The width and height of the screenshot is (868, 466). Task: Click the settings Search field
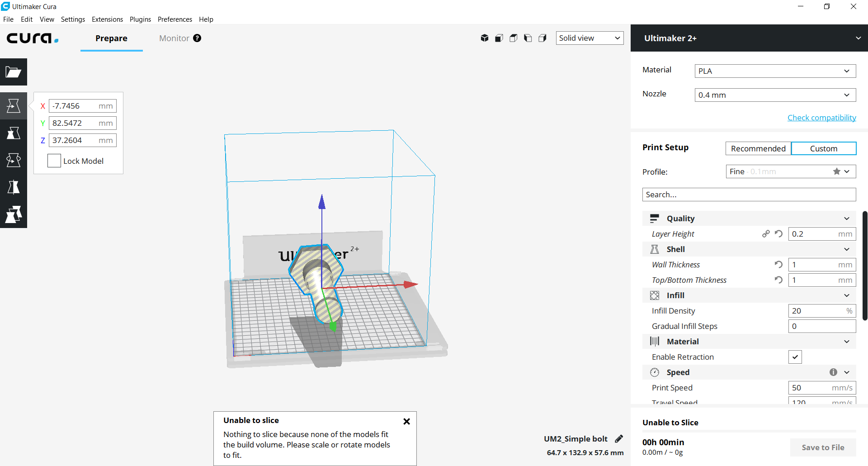pyautogui.click(x=749, y=195)
